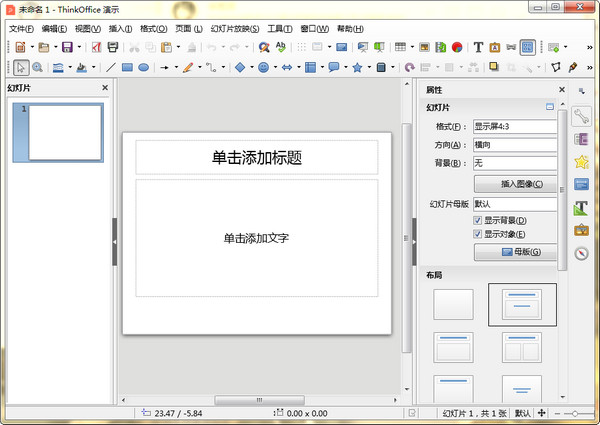
Task: Open the 插入 menu
Action: pos(119,28)
